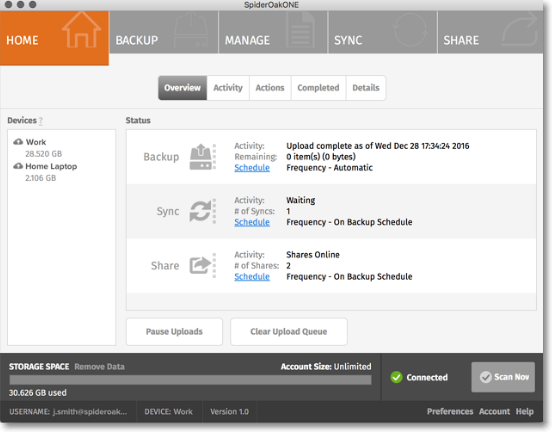Click the storage space usage bar
Screen dimensions: 552x432
[x=190, y=380]
